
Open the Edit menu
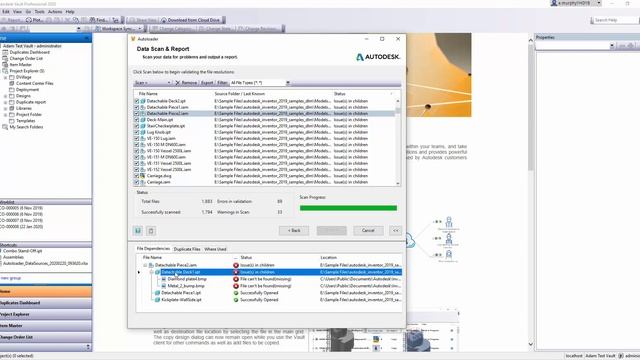pos(6,12)
